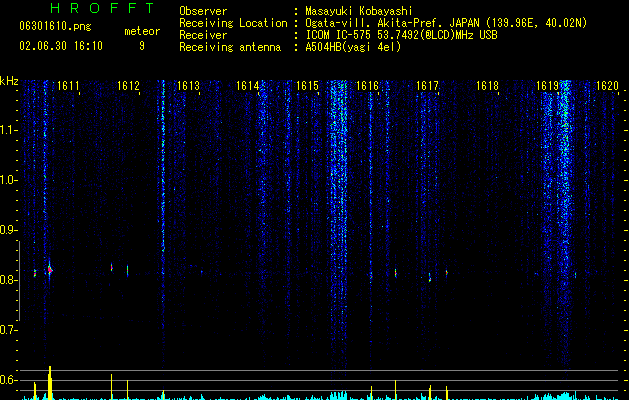This screenshot has height=400, width=629.
Task: Click the 1.0 frequency axis label
Action: pyautogui.click(x=8, y=180)
